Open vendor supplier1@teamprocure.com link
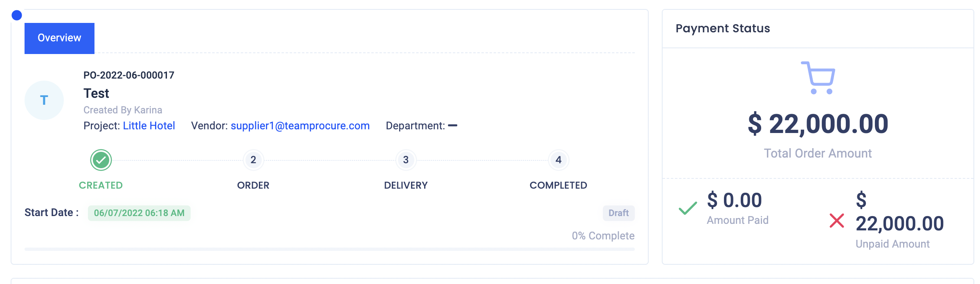980x284 pixels. point(300,126)
